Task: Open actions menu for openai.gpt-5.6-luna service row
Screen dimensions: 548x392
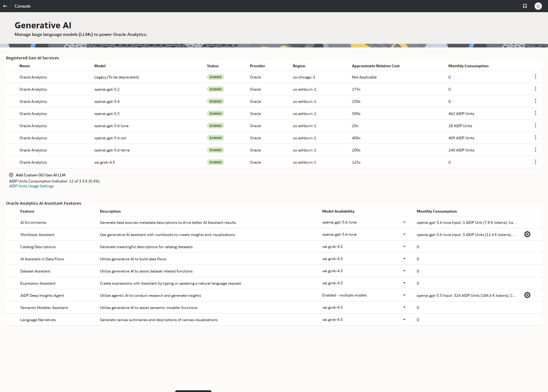Action: tap(536, 126)
